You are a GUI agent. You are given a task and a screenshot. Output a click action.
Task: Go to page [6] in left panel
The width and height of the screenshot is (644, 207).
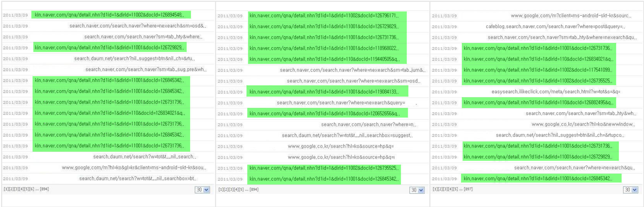tap(31, 189)
